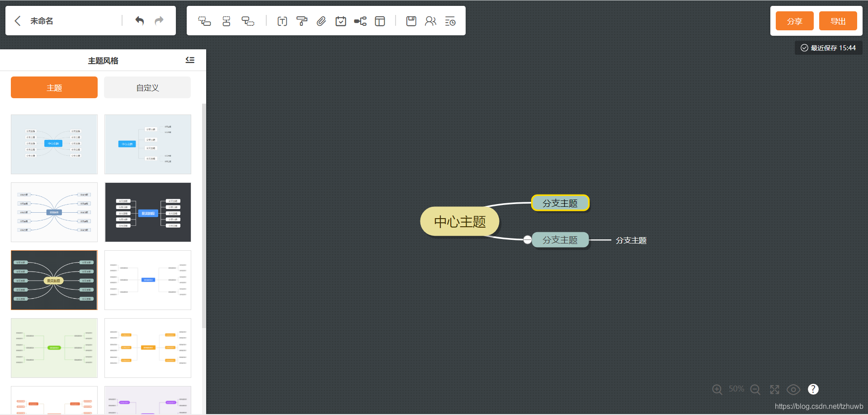Choose the white minimal theme with blue center
The width and height of the screenshot is (868, 415).
(148, 280)
